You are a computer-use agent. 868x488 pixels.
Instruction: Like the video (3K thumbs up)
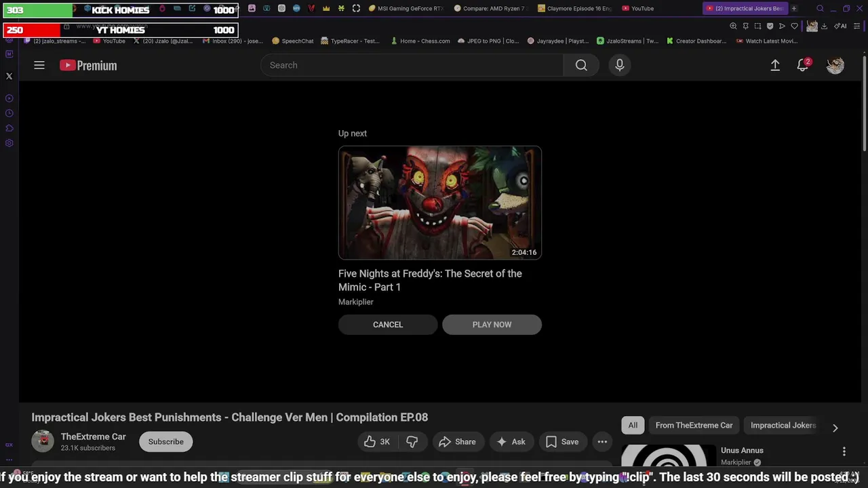pos(377,441)
